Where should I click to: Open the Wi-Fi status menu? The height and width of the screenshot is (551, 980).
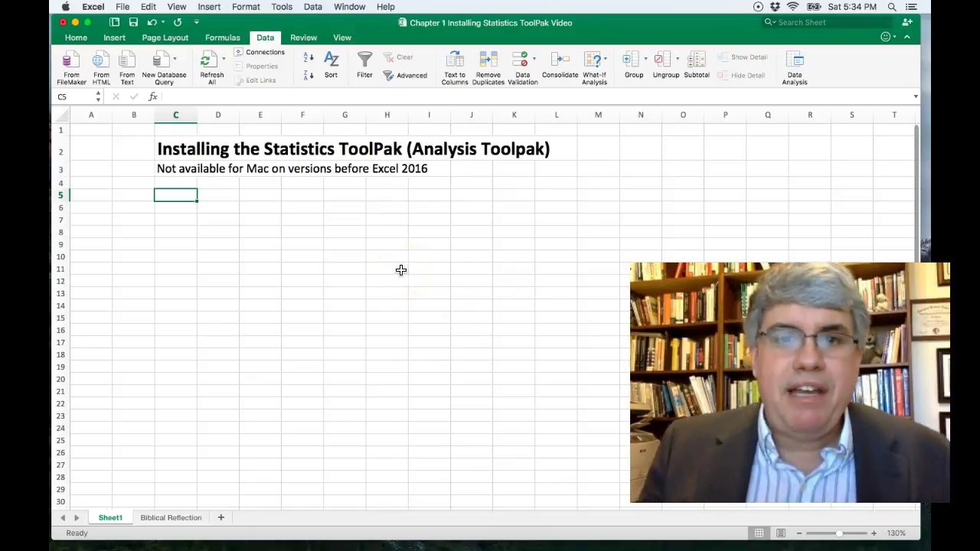coord(792,7)
